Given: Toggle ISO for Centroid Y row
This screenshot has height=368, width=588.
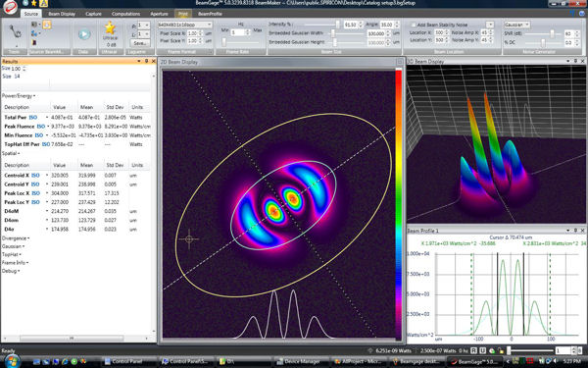Looking at the screenshot, I should 35,184.
